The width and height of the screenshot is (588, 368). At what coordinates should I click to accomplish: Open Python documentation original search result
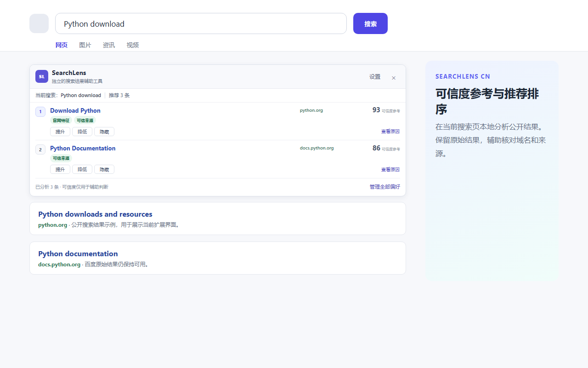[x=78, y=254]
